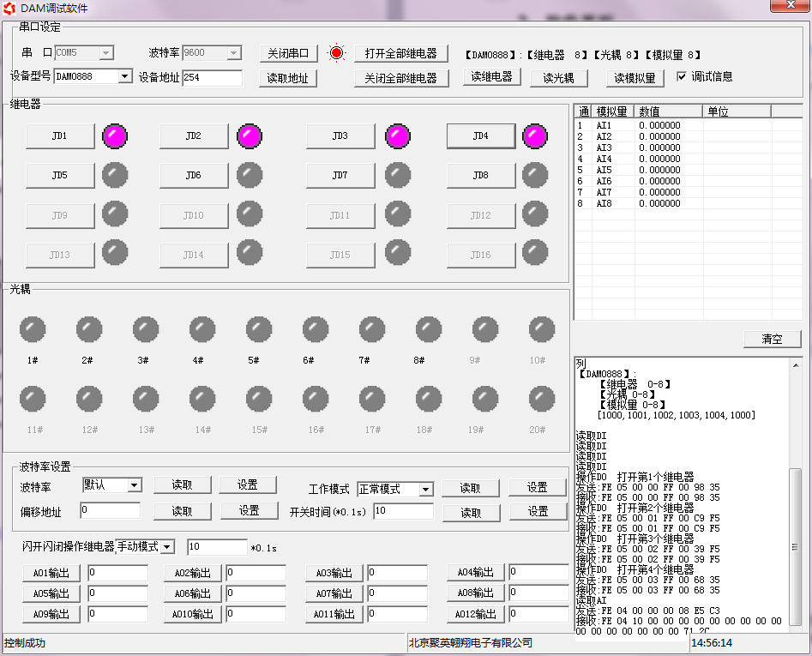The width and height of the screenshot is (812, 656).
Task: Click the magenta indicator lamp beside JD1
Action: (115, 136)
